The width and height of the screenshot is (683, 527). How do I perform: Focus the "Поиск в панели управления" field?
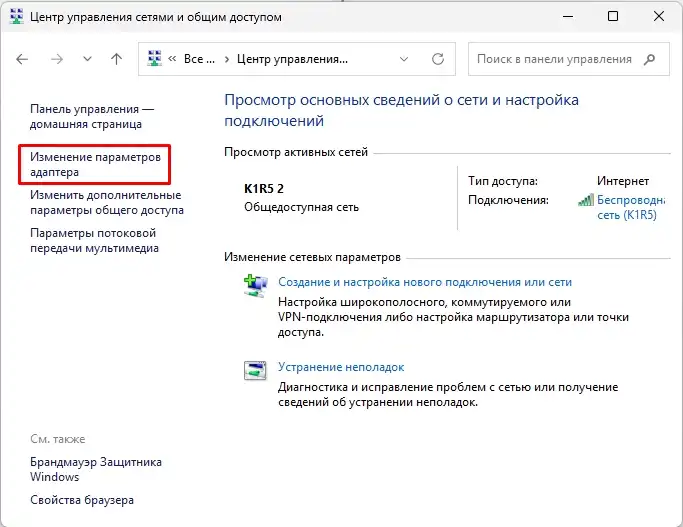[x=568, y=59]
